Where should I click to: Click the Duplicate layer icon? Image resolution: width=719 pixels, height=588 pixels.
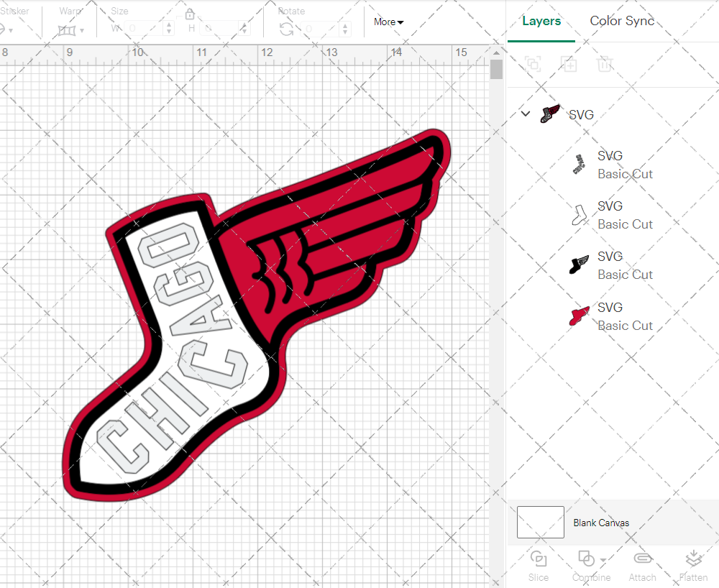tap(569, 65)
